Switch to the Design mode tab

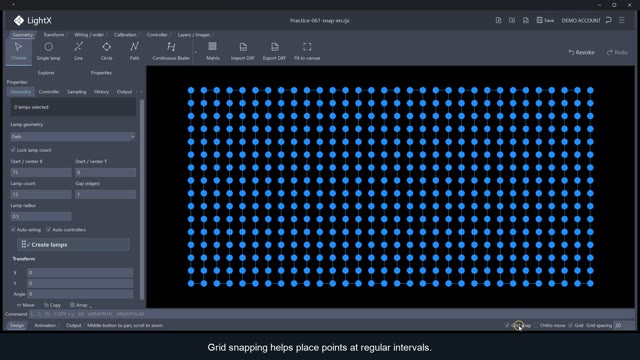[x=17, y=325]
